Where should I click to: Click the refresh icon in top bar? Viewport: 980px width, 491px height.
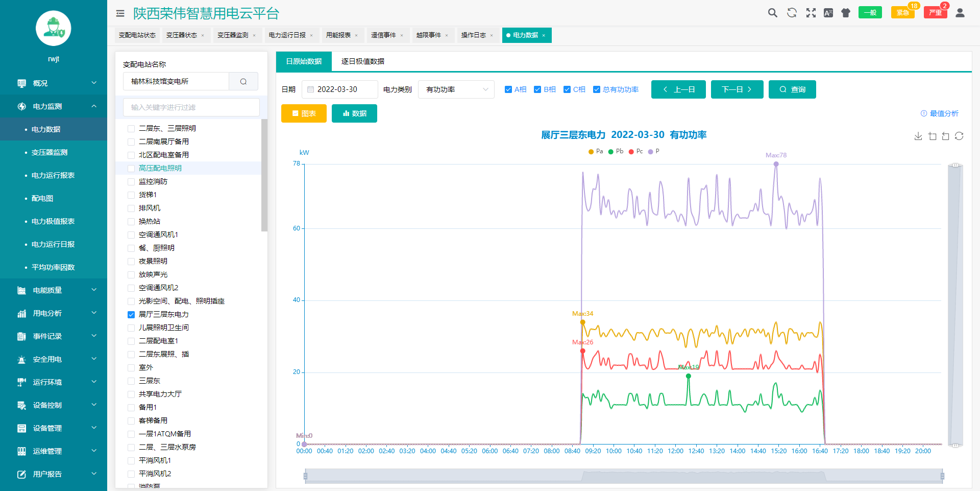792,13
